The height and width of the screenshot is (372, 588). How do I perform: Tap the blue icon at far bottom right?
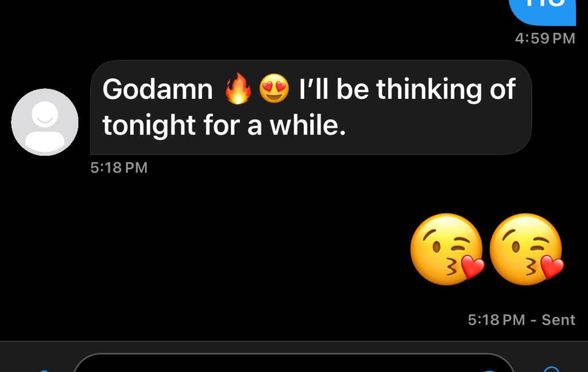(551, 369)
